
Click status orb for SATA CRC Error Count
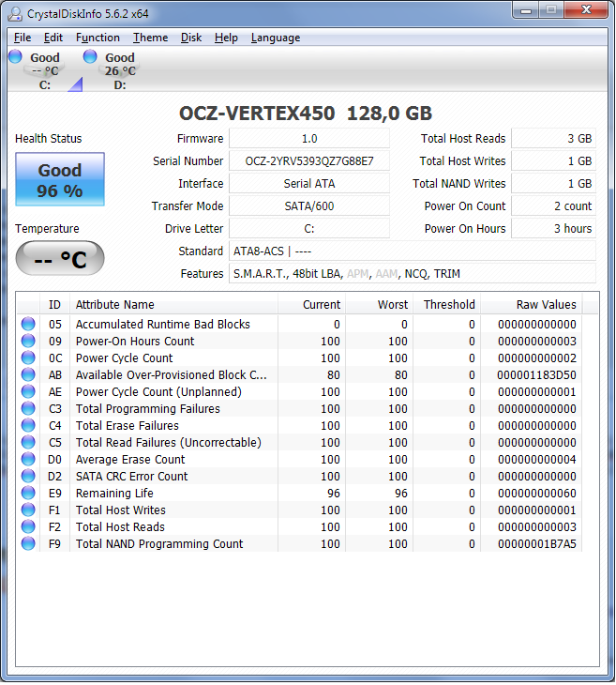(x=28, y=476)
